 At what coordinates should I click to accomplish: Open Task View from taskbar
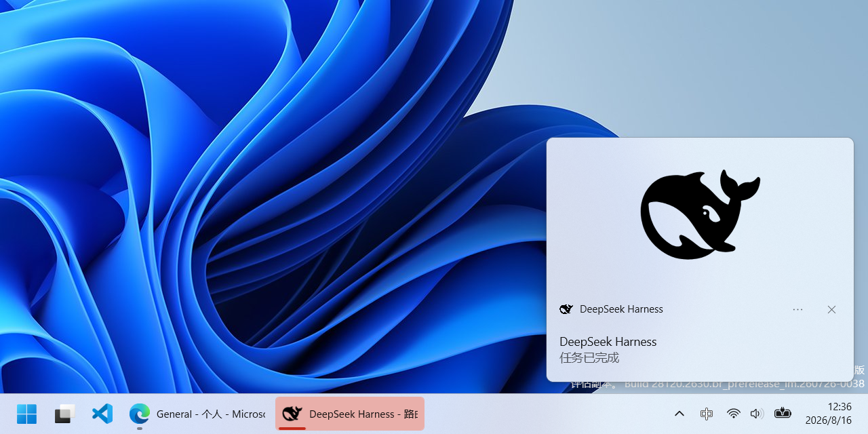64,414
